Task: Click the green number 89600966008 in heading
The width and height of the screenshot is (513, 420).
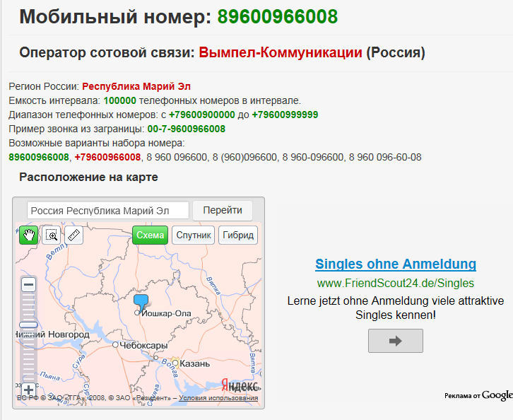Action: pos(278,16)
